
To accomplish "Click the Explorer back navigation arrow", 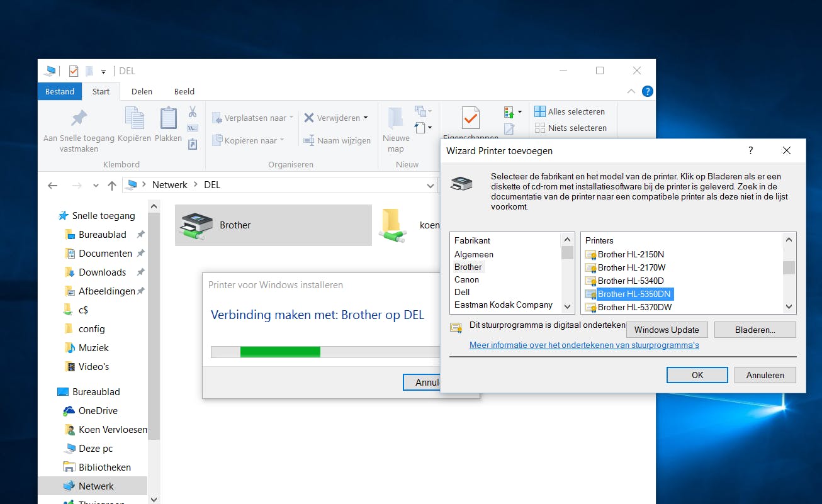I will [x=53, y=186].
